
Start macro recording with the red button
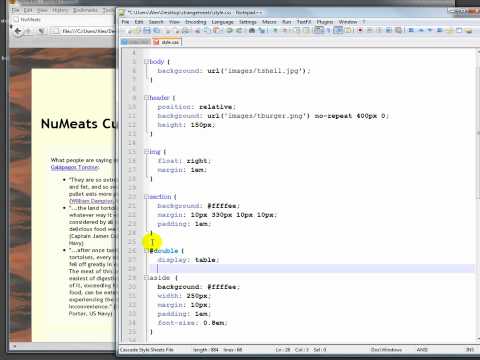tap(360, 31)
